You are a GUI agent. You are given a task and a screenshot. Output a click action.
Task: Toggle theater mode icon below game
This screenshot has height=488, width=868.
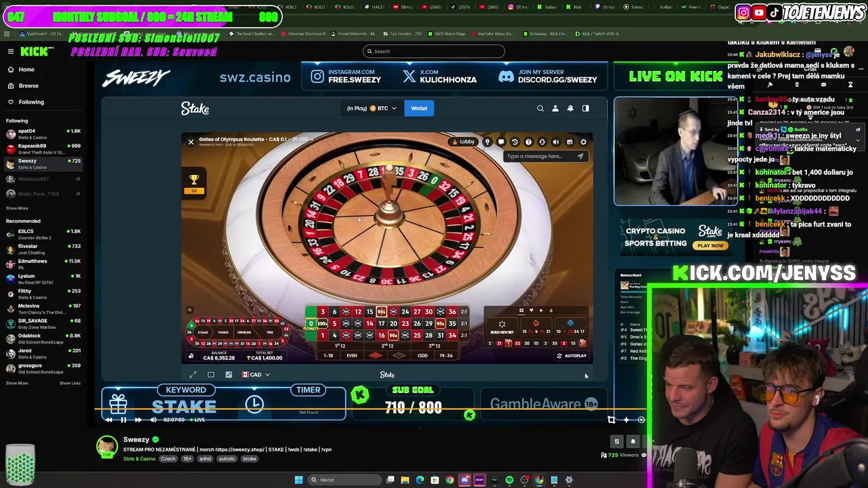pyautogui.click(x=211, y=374)
